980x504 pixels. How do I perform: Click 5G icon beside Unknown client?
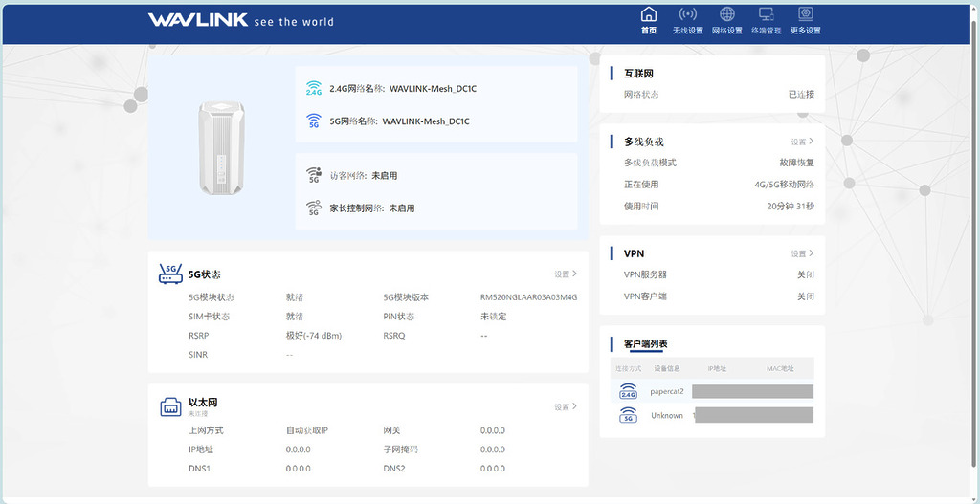tap(628, 415)
